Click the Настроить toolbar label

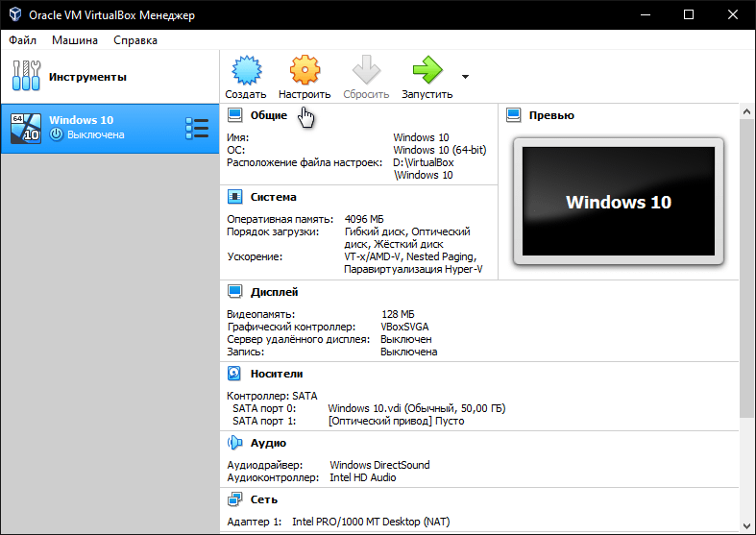click(x=305, y=94)
